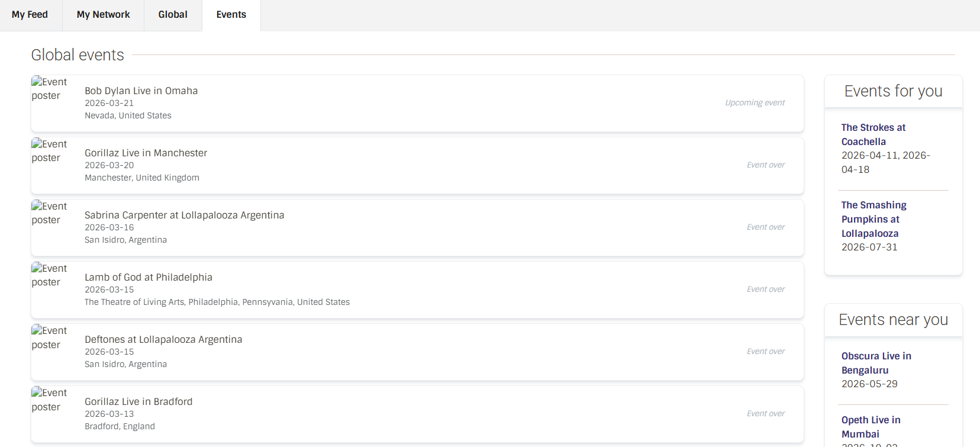Screen dimensions: 980x447
Task: Click the Sabrina Carpenter event poster thumbnail
Action: [x=50, y=213]
